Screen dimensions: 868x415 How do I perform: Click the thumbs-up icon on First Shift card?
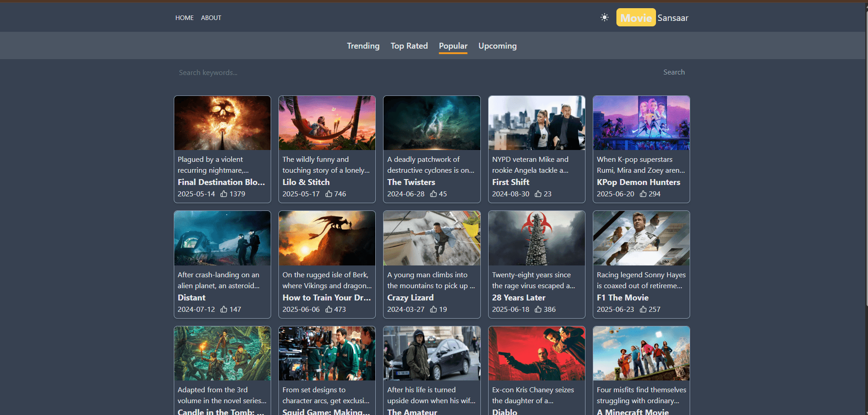coord(538,194)
